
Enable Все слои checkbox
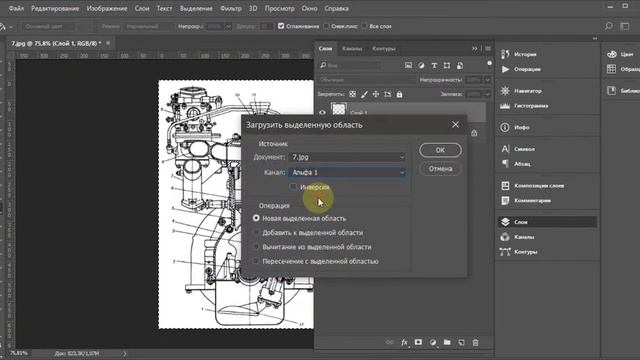coord(364,26)
